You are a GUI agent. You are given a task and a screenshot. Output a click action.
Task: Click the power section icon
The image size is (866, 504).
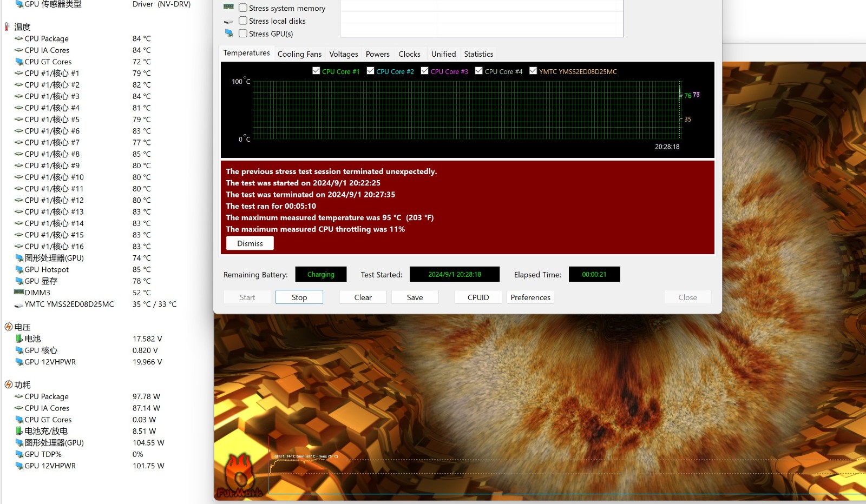point(9,385)
